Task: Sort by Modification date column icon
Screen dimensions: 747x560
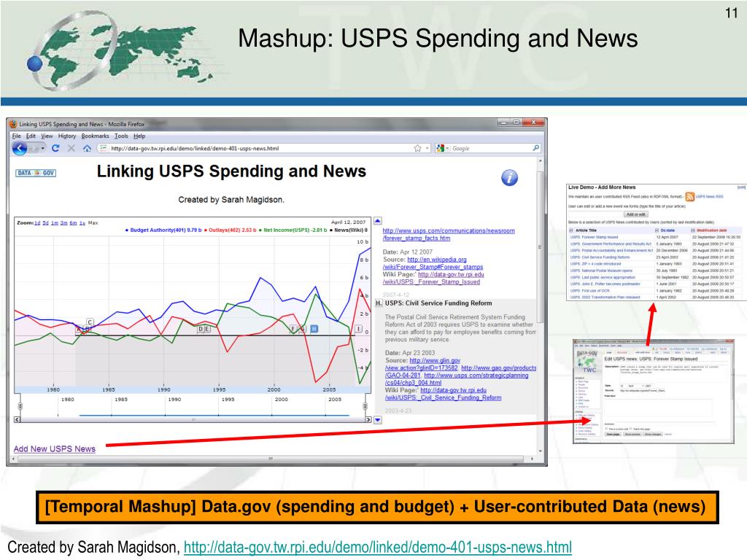Action: 693,230
